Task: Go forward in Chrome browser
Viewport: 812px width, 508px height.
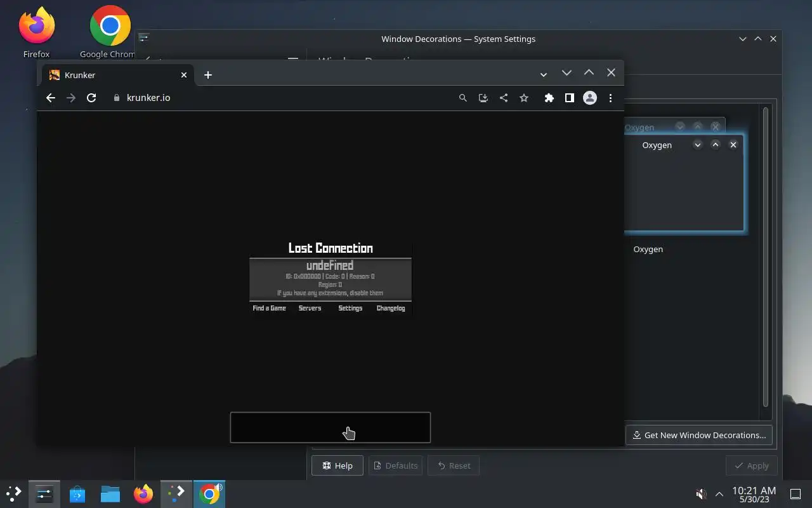Action: coord(71,98)
